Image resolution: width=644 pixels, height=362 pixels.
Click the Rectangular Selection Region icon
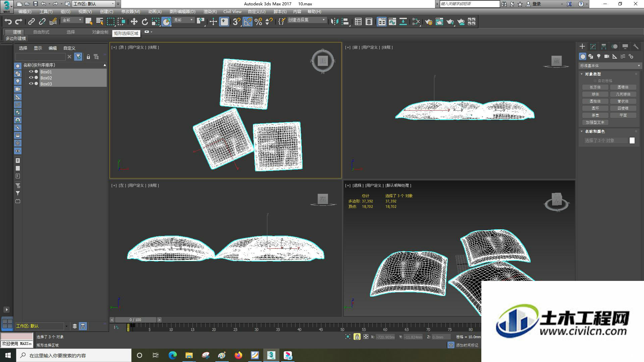point(110,22)
